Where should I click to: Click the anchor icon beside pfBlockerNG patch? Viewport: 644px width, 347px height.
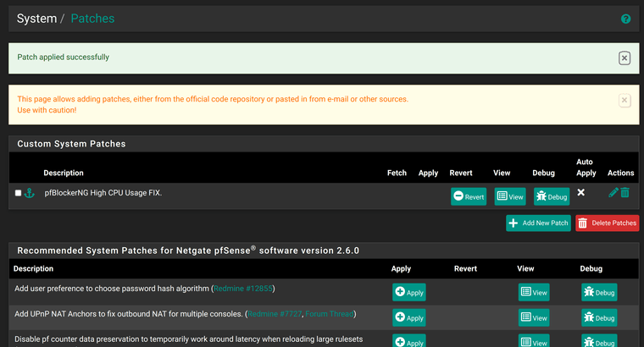click(x=29, y=193)
